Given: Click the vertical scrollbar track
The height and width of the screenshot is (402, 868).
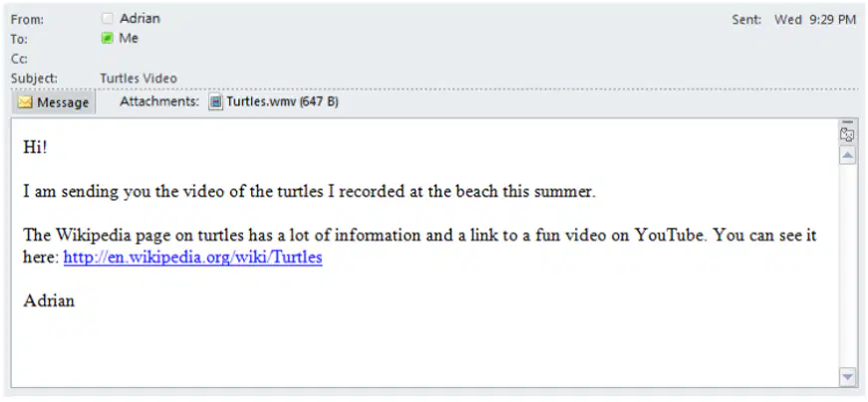Looking at the screenshot, I should [x=847, y=266].
